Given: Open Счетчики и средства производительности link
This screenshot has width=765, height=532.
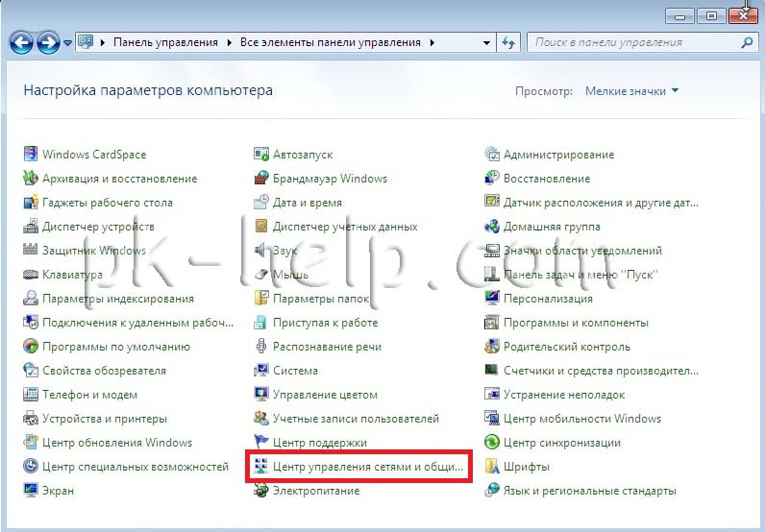Looking at the screenshot, I should (x=601, y=371).
